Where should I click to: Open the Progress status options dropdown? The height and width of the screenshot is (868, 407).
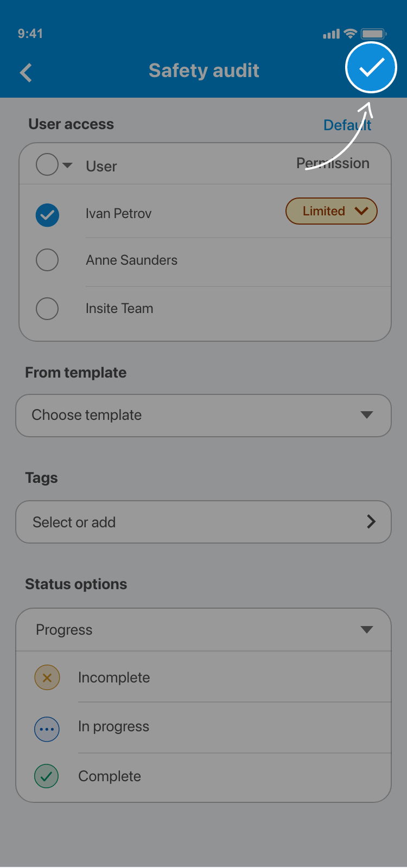tap(203, 630)
